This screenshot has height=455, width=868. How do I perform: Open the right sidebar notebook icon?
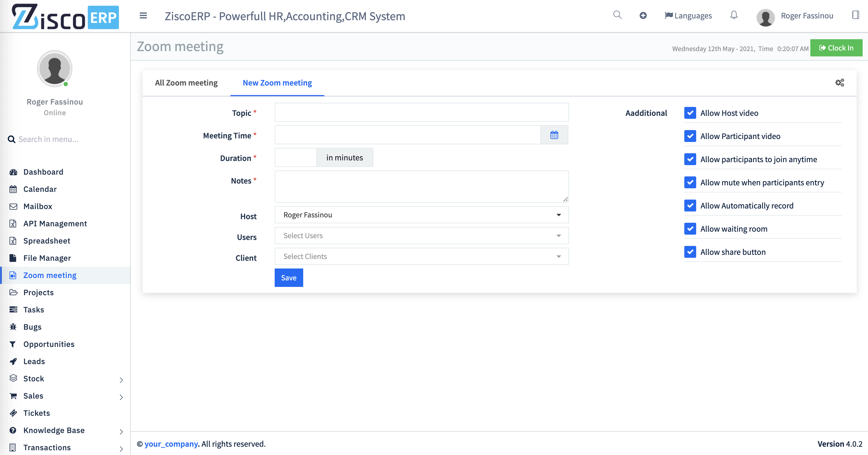[x=855, y=15]
